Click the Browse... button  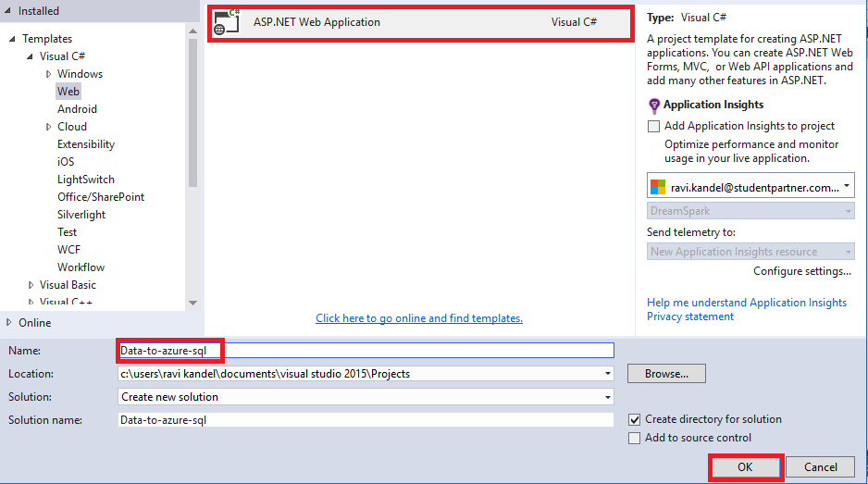[666, 374]
